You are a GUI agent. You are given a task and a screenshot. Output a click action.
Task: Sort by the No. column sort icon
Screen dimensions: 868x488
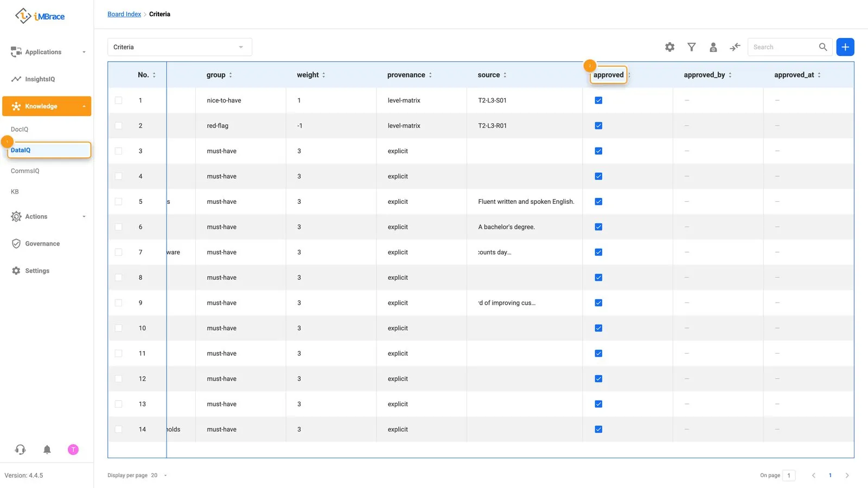point(154,75)
